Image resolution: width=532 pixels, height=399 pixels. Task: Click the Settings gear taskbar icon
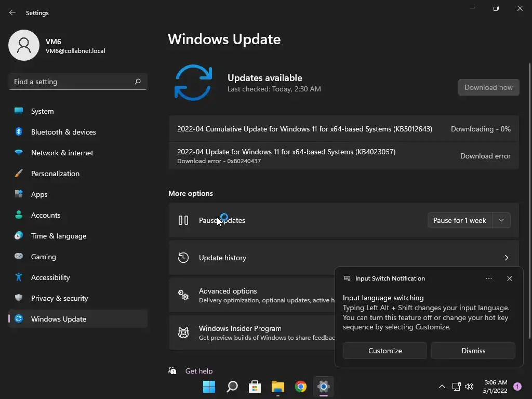click(x=324, y=387)
